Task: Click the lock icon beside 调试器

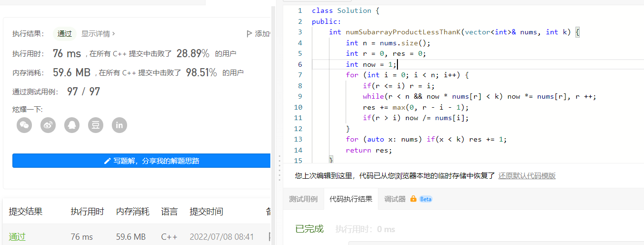Action: [413, 199]
